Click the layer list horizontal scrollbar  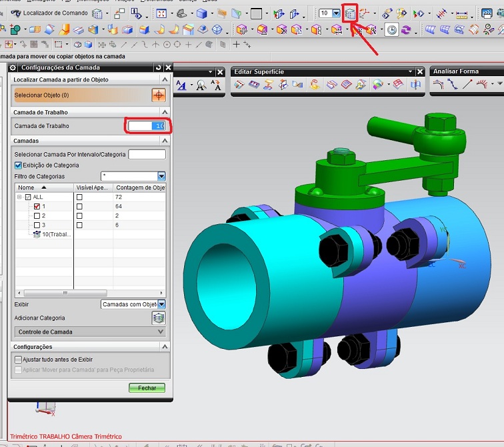65,293
